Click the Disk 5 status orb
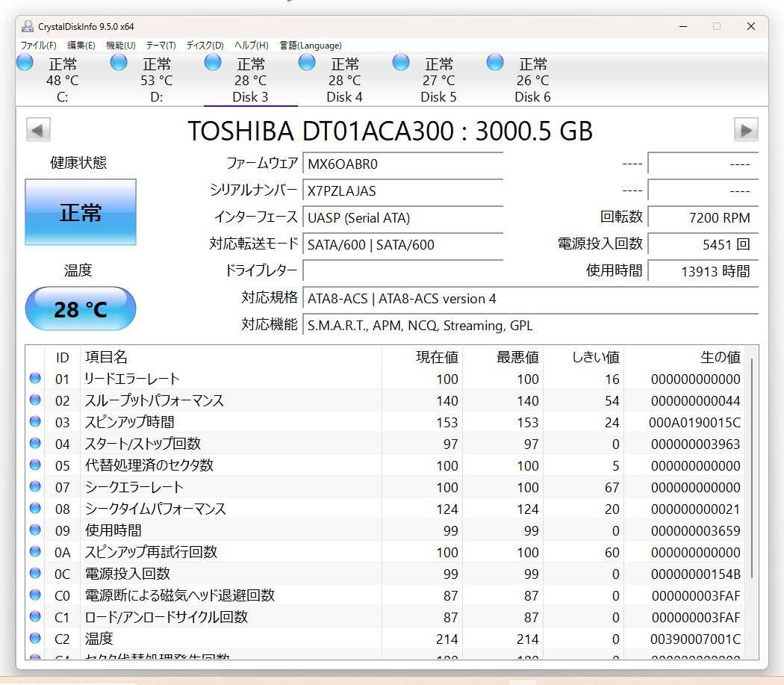This screenshot has height=685, width=784. [401, 63]
